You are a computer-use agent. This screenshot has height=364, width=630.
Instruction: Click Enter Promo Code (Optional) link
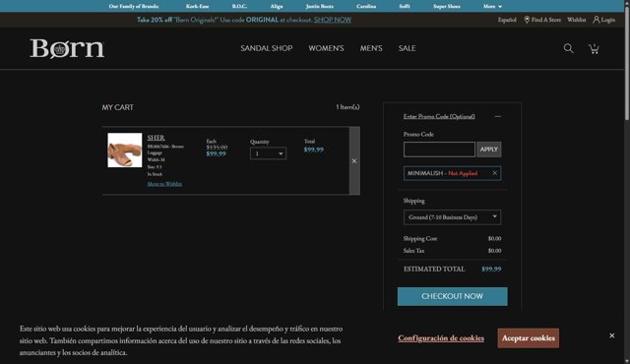tap(439, 116)
